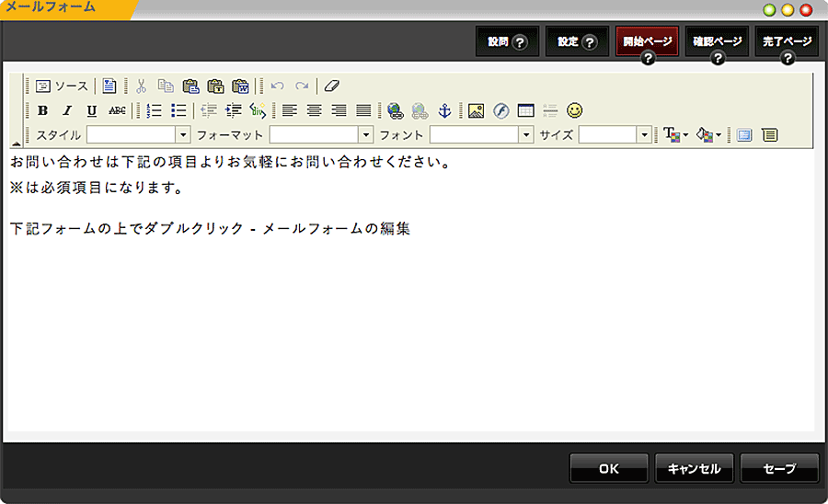
Task: Show help below 完了ページ
Action: [x=788, y=58]
